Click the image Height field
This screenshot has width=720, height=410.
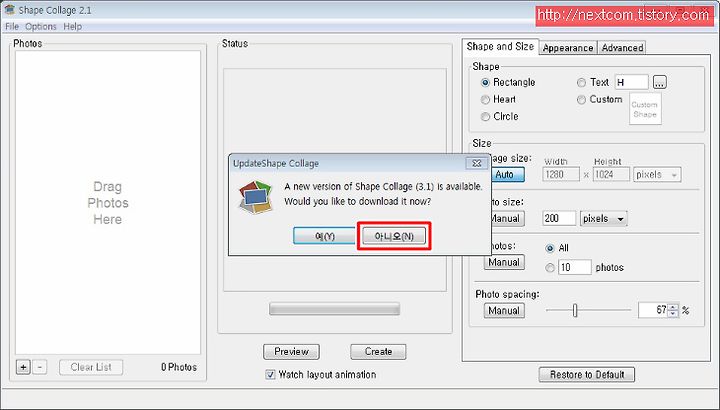tap(611, 174)
